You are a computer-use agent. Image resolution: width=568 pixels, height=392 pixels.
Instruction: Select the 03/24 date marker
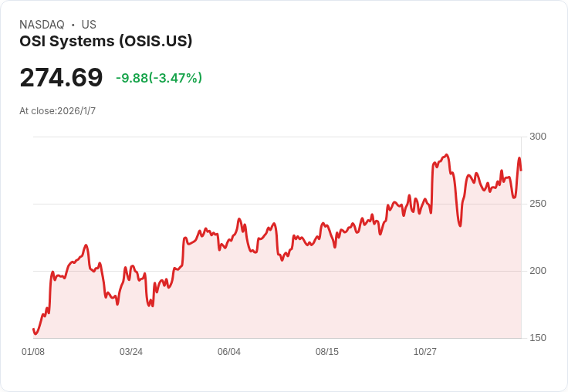[131, 352]
